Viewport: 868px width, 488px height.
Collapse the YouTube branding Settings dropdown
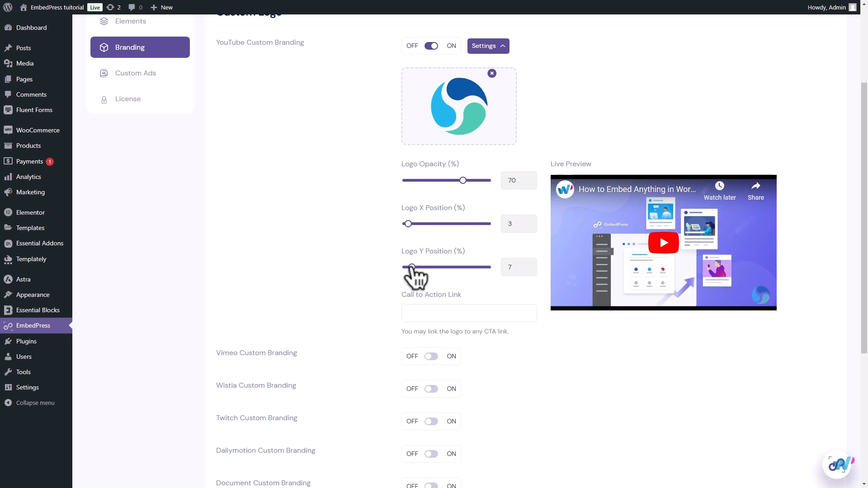(488, 46)
